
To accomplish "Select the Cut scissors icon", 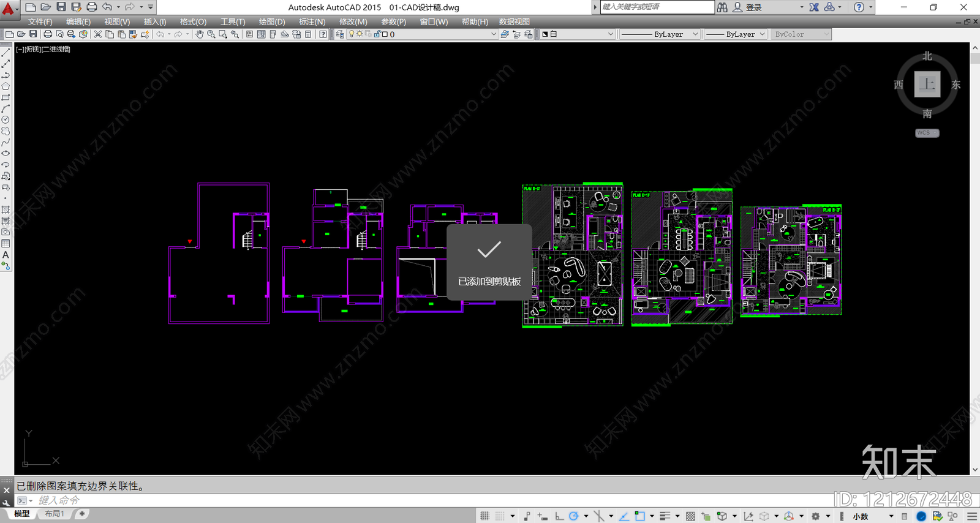I will [x=97, y=34].
